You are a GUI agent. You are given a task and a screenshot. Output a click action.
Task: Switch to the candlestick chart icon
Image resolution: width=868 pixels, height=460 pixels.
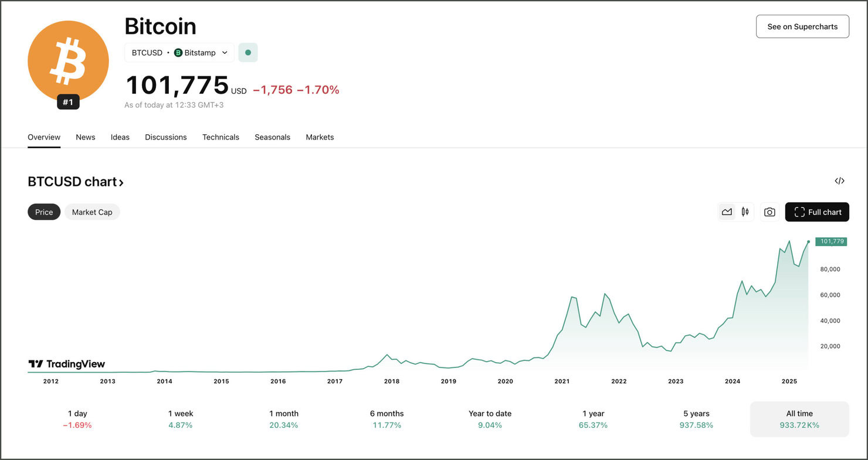tap(745, 212)
